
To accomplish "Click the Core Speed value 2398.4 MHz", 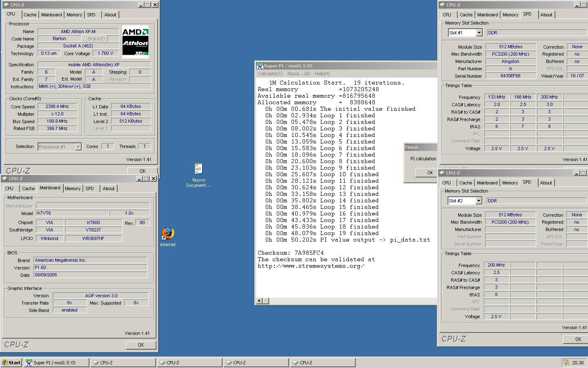I will pos(57,106).
